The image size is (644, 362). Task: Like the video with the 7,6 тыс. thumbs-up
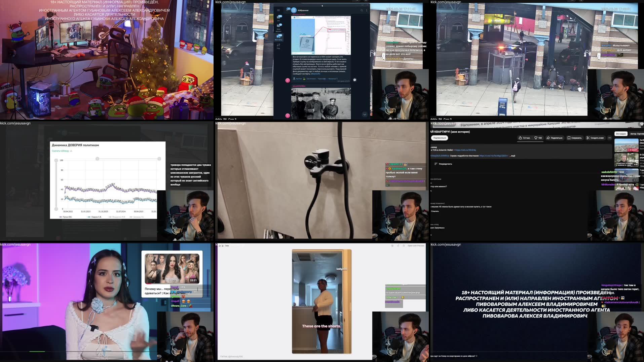pos(521,138)
